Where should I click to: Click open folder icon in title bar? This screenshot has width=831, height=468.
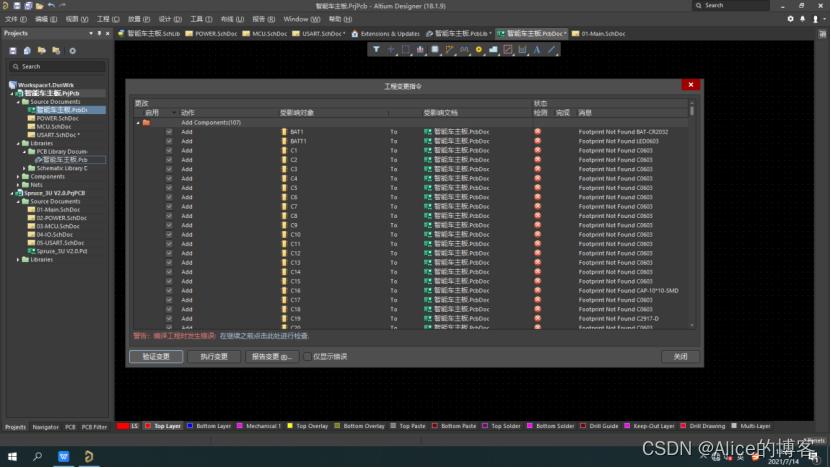coord(39,6)
